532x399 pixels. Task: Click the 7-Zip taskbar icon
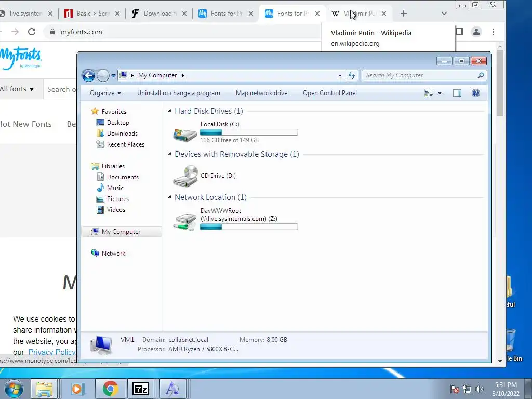coord(141,389)
